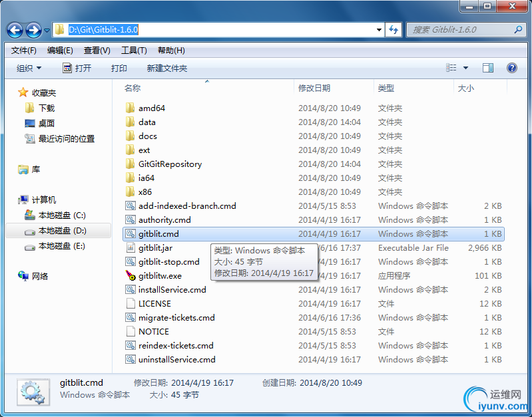Image resolution: width=532 pixels, height=417 pixels.
Task: Expand the address bar history dropdown arrow
Action: click(x=379, y=30)
